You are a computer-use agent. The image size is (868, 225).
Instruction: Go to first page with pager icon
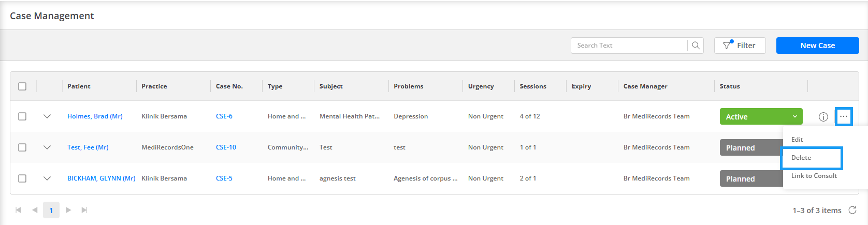click(x=19, y=210)
